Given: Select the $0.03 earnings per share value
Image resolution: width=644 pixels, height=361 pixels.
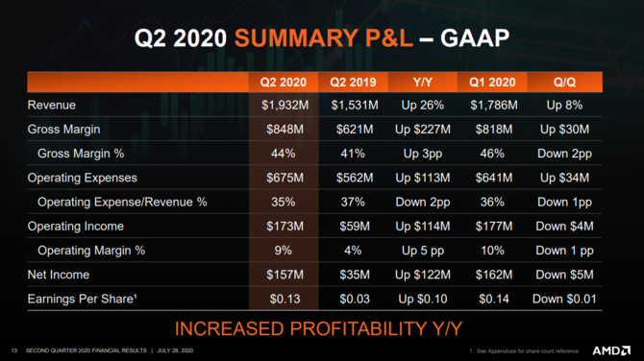Looking at the screenshot, I should pyautogui.click(x=355, y=299).
